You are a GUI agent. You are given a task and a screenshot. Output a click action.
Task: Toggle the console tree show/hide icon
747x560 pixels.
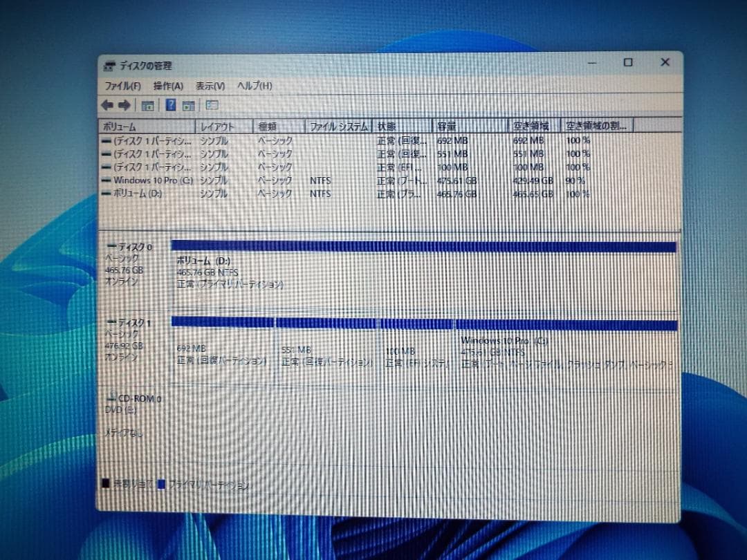pyautogui.click(x=147, y=104)
